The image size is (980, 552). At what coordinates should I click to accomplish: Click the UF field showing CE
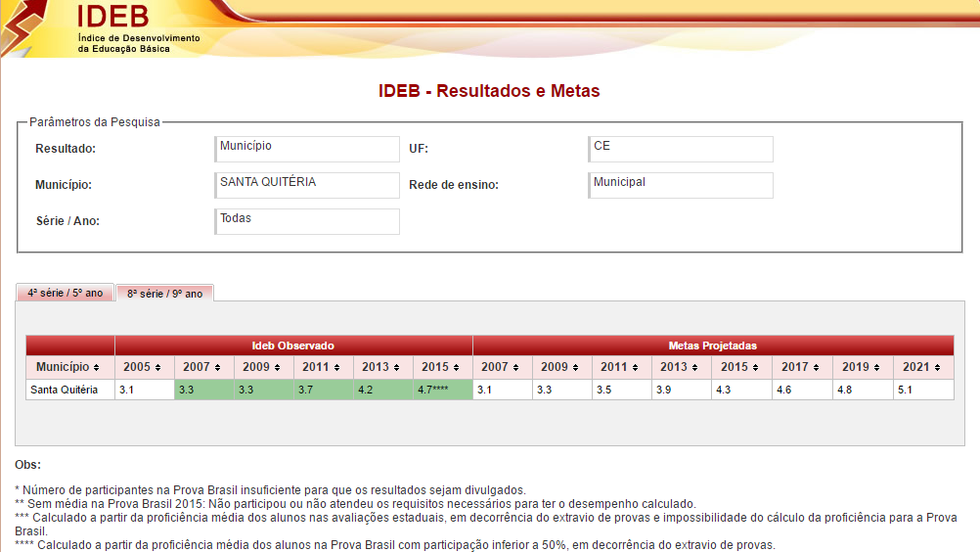point(681,149)
